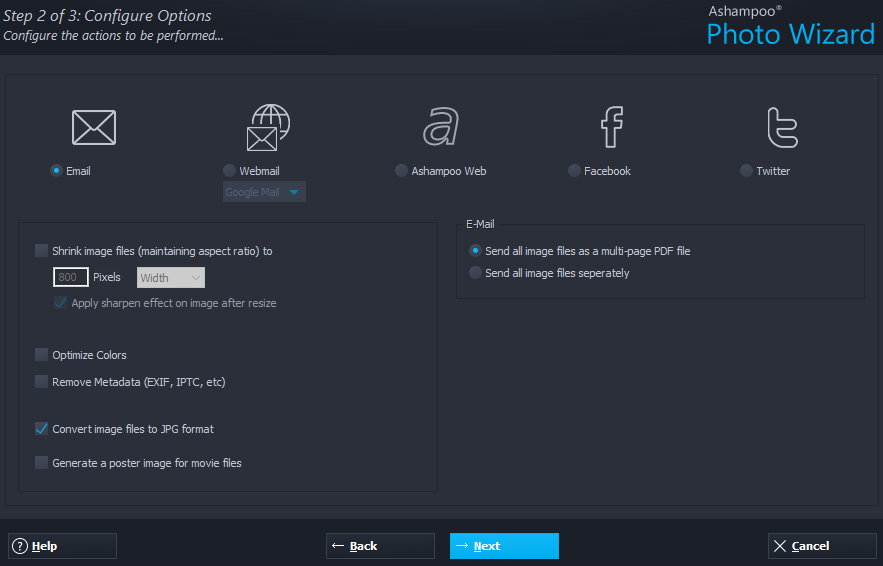Open the Google Mail dropdown

coord(265,192)
